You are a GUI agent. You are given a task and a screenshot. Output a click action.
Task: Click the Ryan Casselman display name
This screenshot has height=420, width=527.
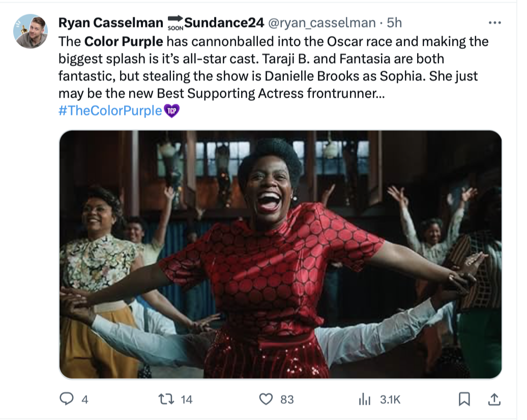point(111,23)
